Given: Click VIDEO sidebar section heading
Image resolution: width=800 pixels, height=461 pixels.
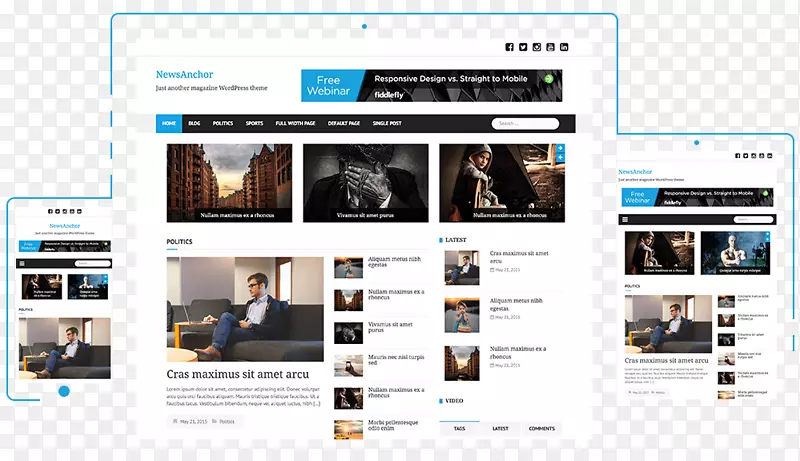Looking at the screenshot, I should point(454,401).
